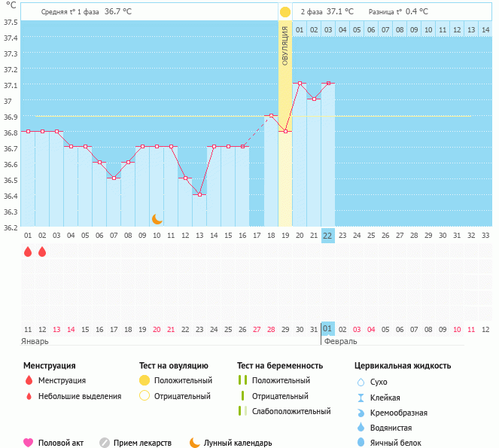Click the lowest temperature point at day 13
Image resolution: width=499 pixels, height=448 pixels.
click(199, 195)
